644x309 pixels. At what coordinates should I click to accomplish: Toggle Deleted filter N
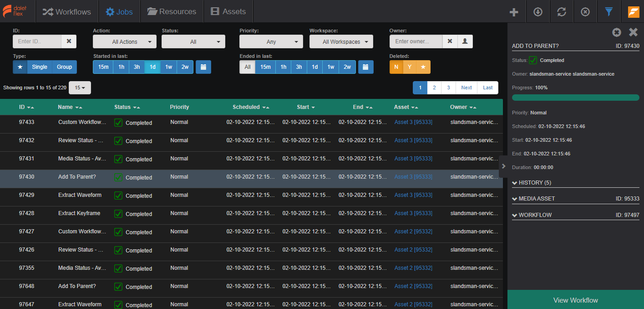click(x=396, y=67)
